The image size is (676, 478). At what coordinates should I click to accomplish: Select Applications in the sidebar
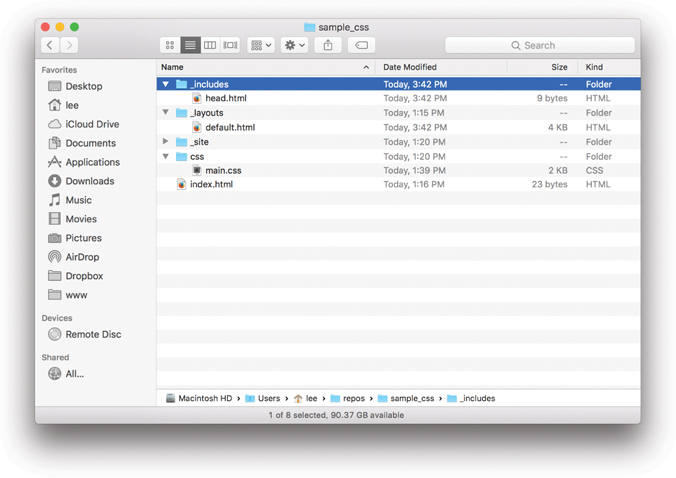point(92,162)
